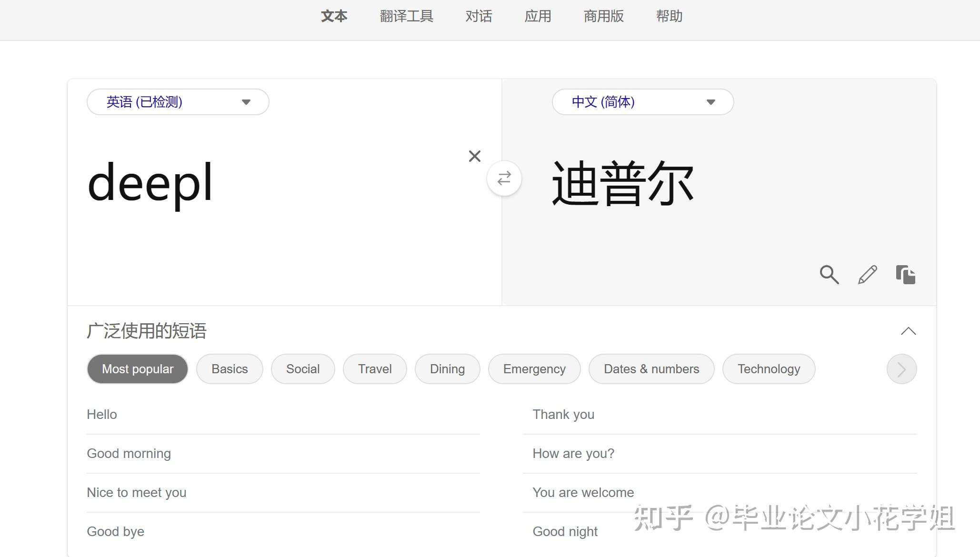Open the 对话 tab
The image size is (980, 557).
(x=479, y=16)
